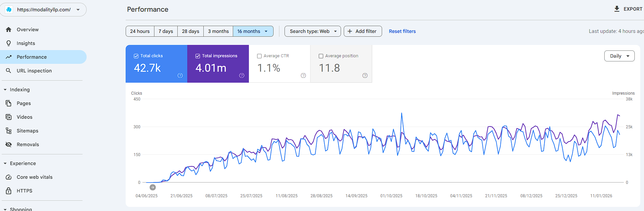Click the Export download icon

coord(617,9)
